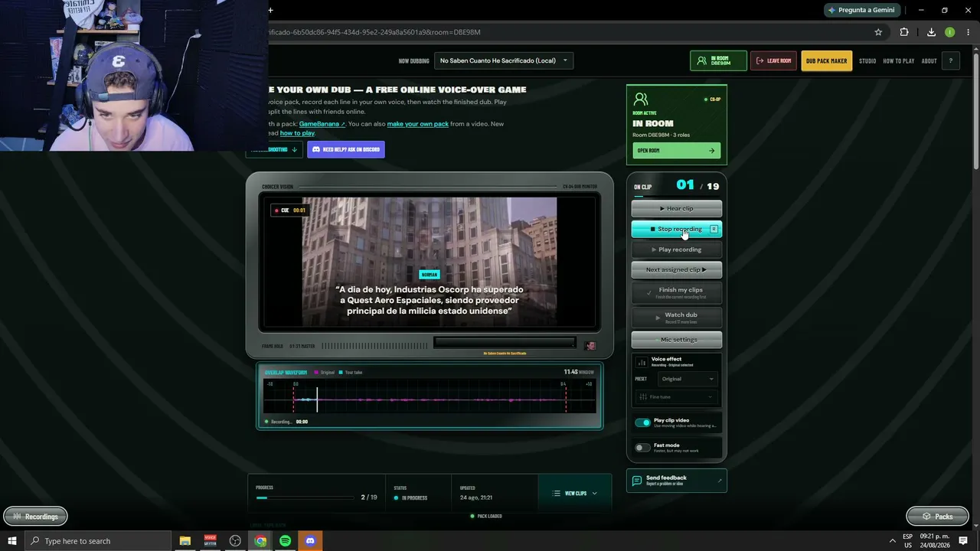Open the voice effect Preset dropdown
Image resolution: width=980 pixels, height=551 pixels.
point(688,379)
